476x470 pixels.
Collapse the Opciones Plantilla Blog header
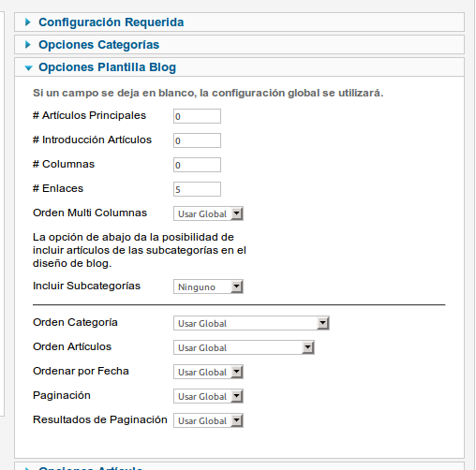tap(239, 67)
